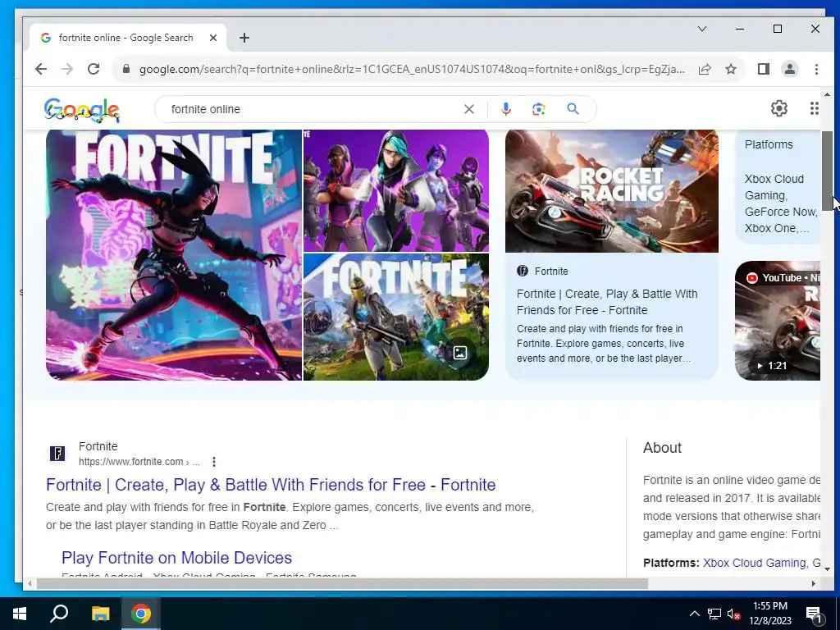
Task: Open a new tab with plus button
Action: pos(244,38)
